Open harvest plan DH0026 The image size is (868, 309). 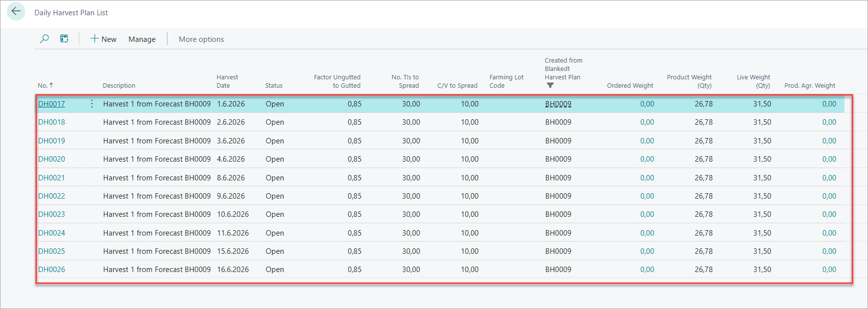tap(52, 270)
